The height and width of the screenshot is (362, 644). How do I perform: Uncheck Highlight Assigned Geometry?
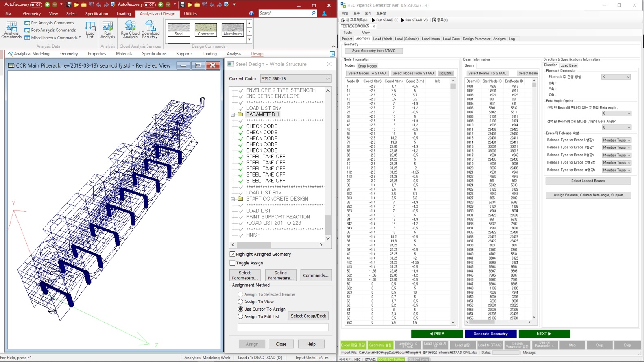[233, 254]
